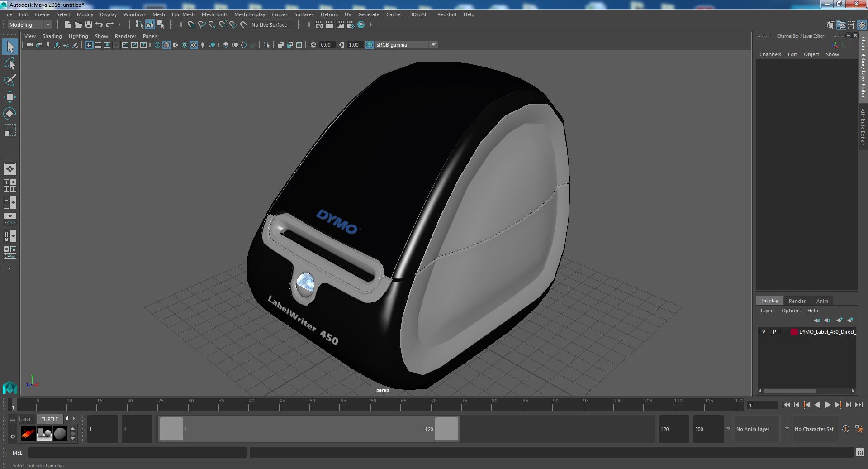The height and width of the screenshot is (469, 868).
Task: Click the DYMO layer red color swatch
Action: tap(794, 332)
